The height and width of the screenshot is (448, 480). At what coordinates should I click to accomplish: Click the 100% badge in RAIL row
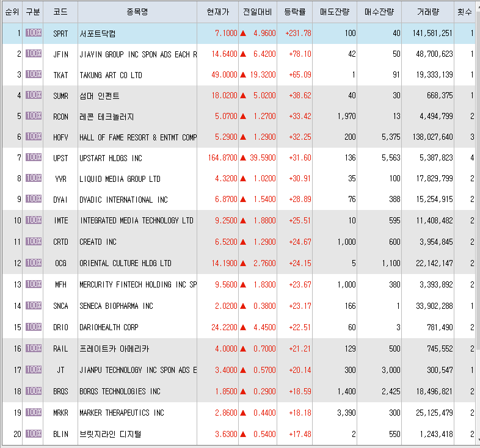click(x=34, y=349)
